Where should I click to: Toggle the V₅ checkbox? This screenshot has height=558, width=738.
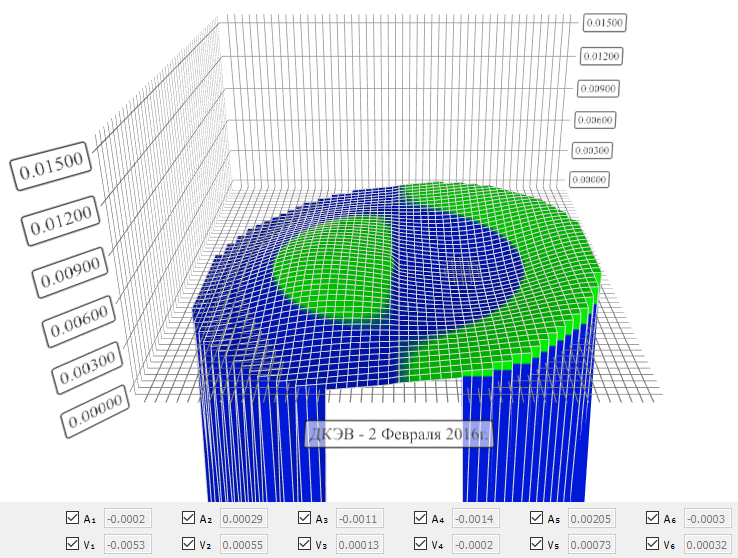point(537,544)
